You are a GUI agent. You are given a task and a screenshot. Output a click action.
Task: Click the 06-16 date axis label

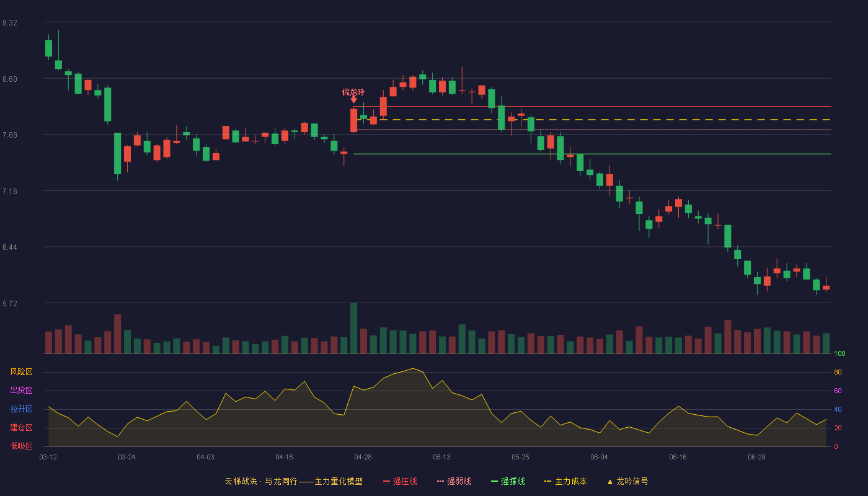pyautogui.click(x=678, y=458)
